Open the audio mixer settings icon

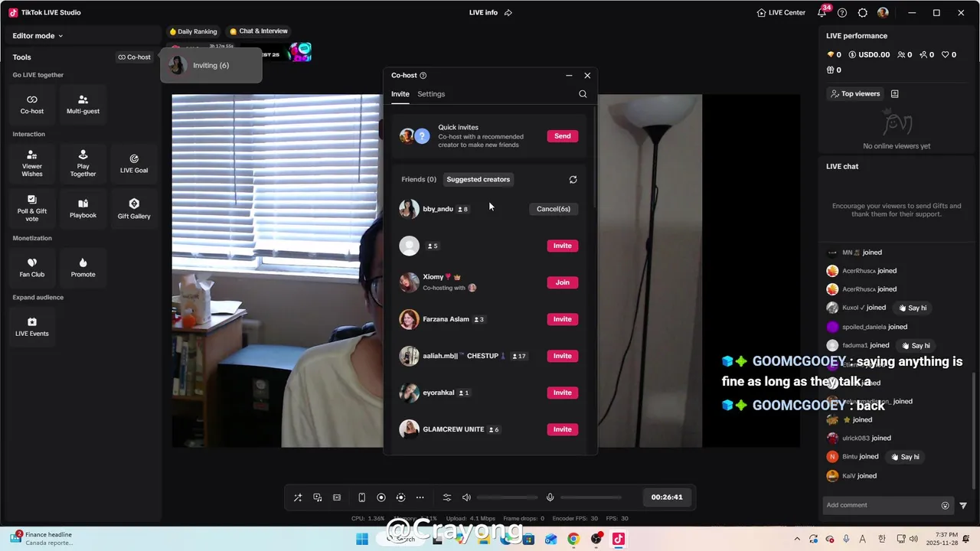point(447,497)
